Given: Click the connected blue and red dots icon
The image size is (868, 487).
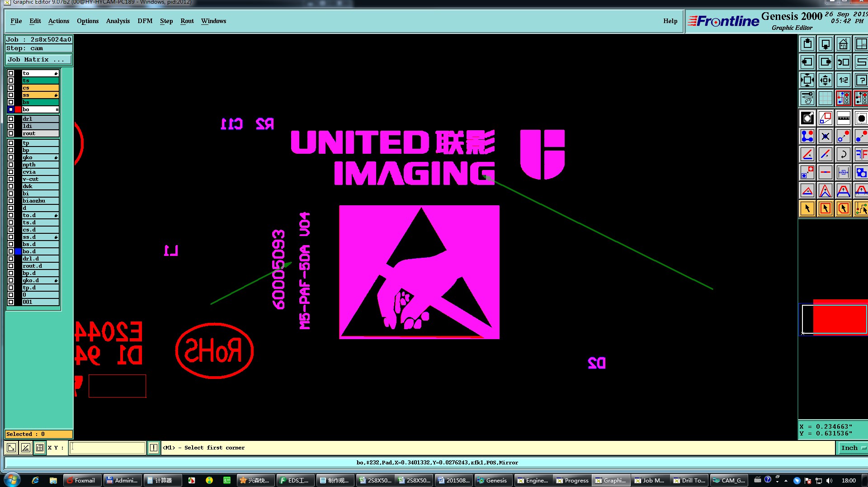Looking at the screenshot, I should (807, 136).
